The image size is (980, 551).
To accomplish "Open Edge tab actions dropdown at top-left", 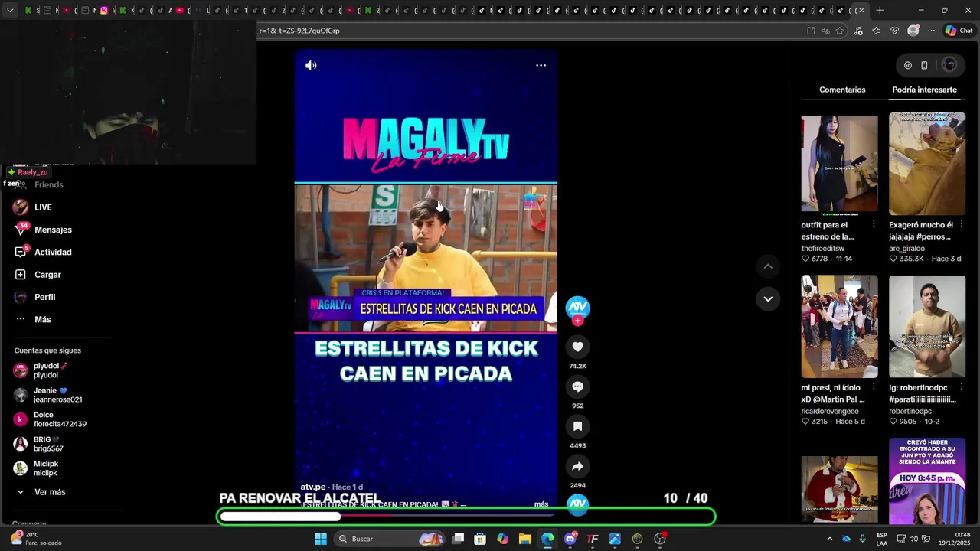I will [10, 10].
